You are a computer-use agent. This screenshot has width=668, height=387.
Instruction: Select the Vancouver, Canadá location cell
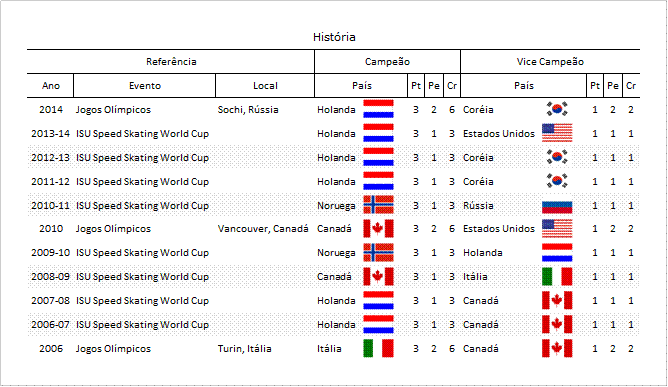[263, 229]
